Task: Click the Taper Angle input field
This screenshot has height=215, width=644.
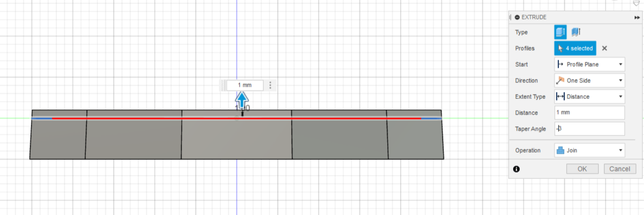Action: 589,129
